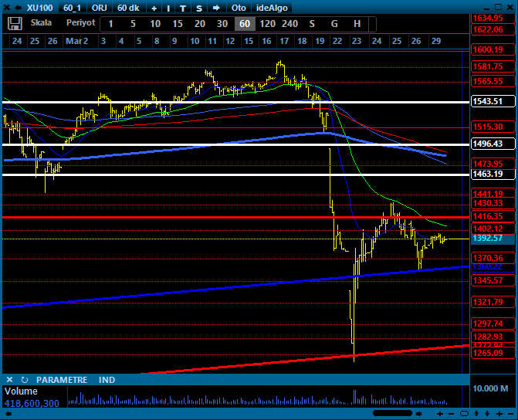Select the highlighted 60 minute period
The width and height of the screenshot is (518, 420).
point(245,24)
